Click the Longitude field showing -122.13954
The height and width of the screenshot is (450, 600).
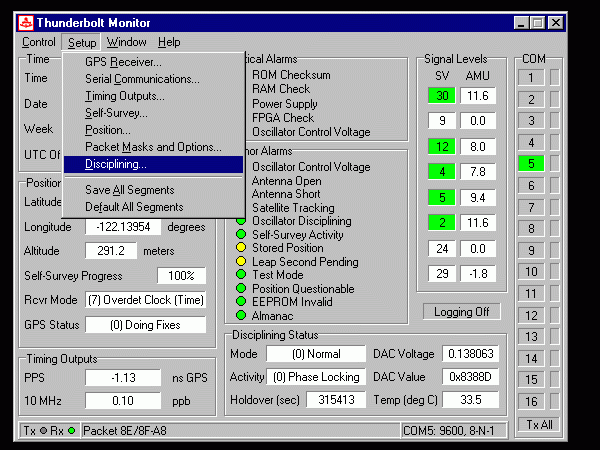123,227
